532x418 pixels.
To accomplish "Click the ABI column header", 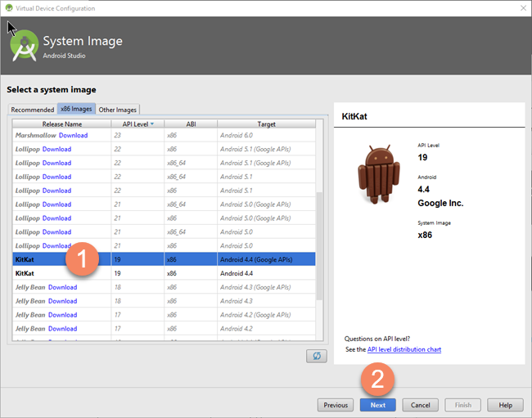I will click(191, 124).
